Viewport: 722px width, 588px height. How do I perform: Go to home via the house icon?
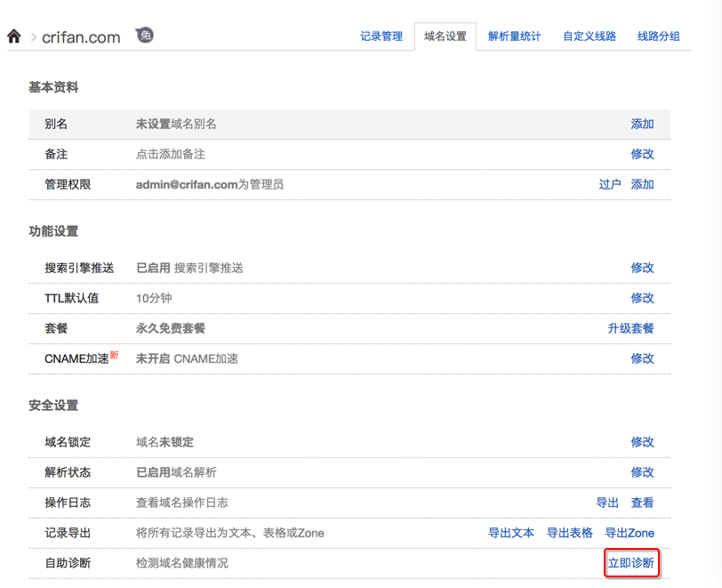point(14,36)
